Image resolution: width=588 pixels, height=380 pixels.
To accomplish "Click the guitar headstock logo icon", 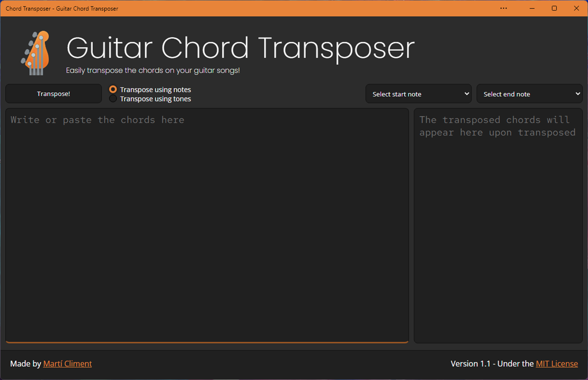I will (38, 53).
